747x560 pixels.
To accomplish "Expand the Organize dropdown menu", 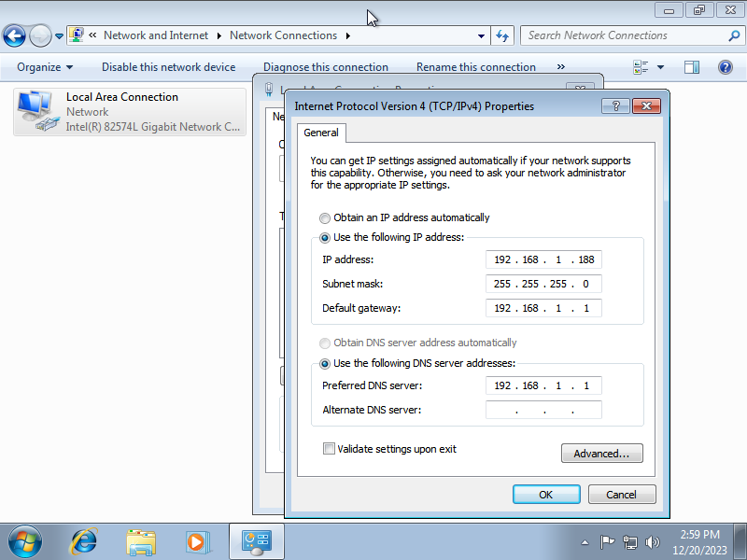I will [45, 67].
